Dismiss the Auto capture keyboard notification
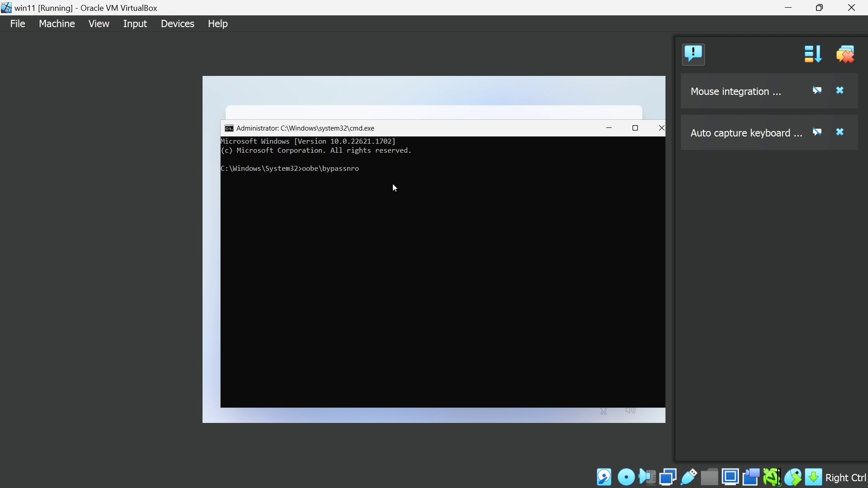 [841, 132]
